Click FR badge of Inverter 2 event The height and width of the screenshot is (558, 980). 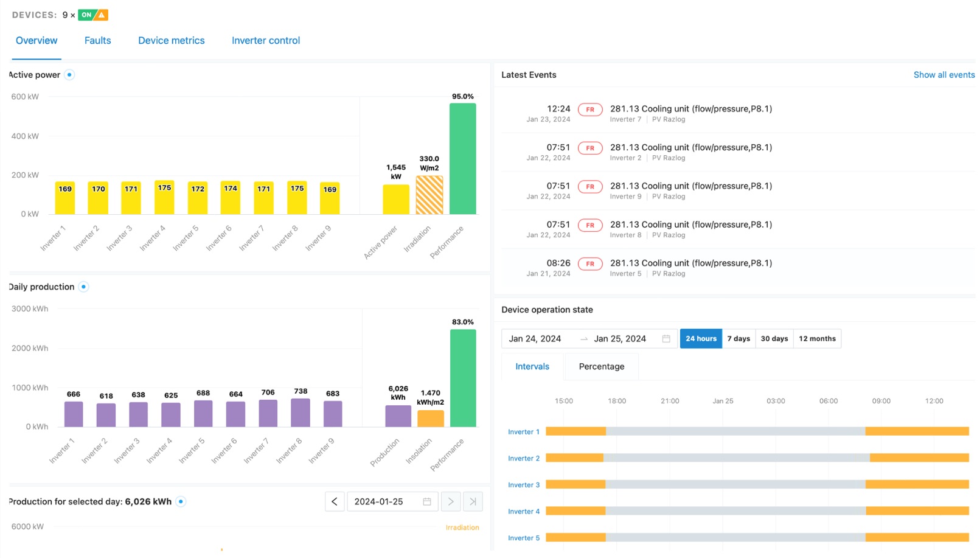tap(590, 148)
